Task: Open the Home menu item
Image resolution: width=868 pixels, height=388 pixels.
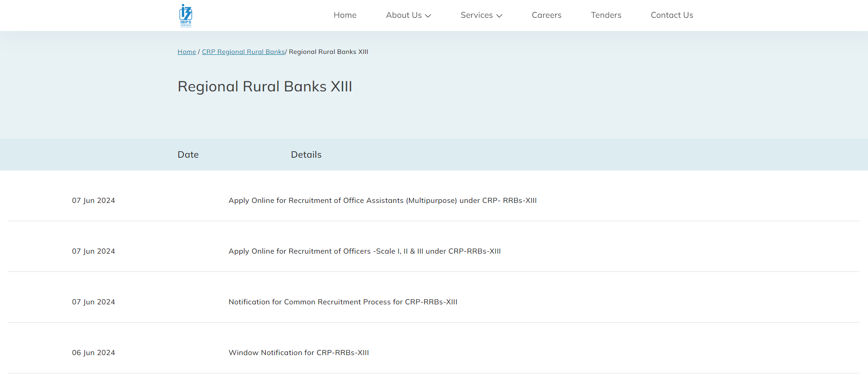Action: (345, 15)
